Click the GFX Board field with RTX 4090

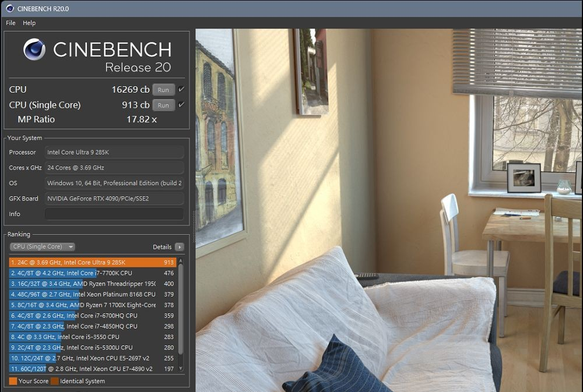pyautogui.click(x=114, y=199)
